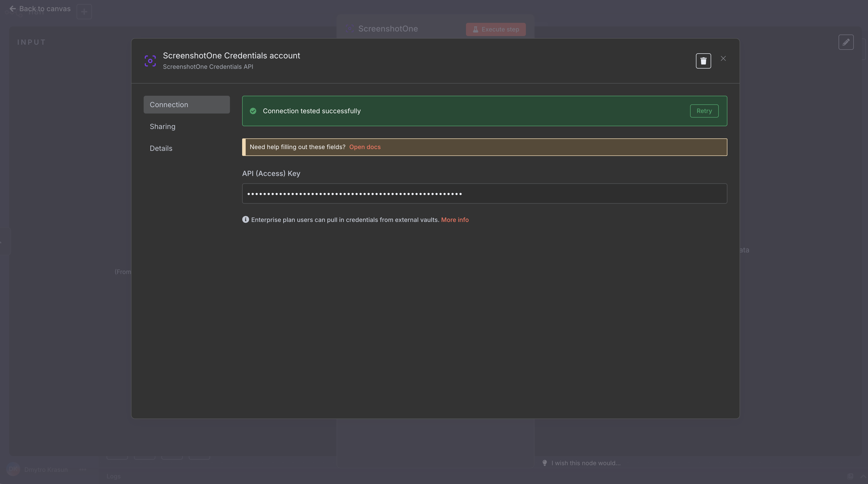868x484 pixels.
Task: Click the ScreenshotOne Credentials account title
Action: point(231,56)
